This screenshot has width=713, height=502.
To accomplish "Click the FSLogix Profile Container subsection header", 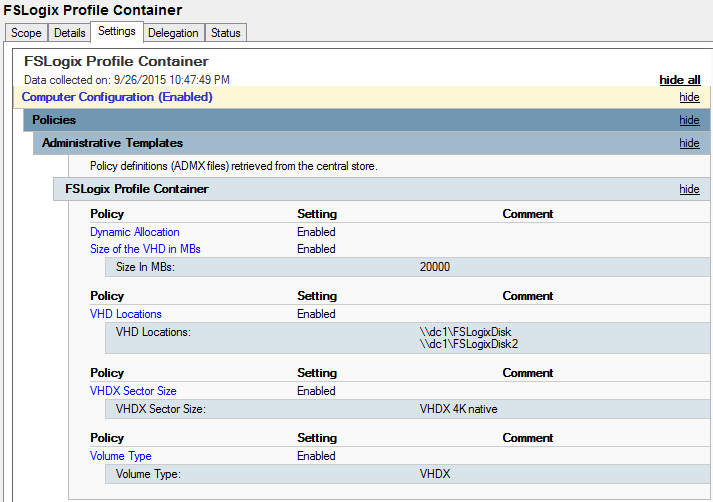I will pyautogui.click(x=382, y=189).
